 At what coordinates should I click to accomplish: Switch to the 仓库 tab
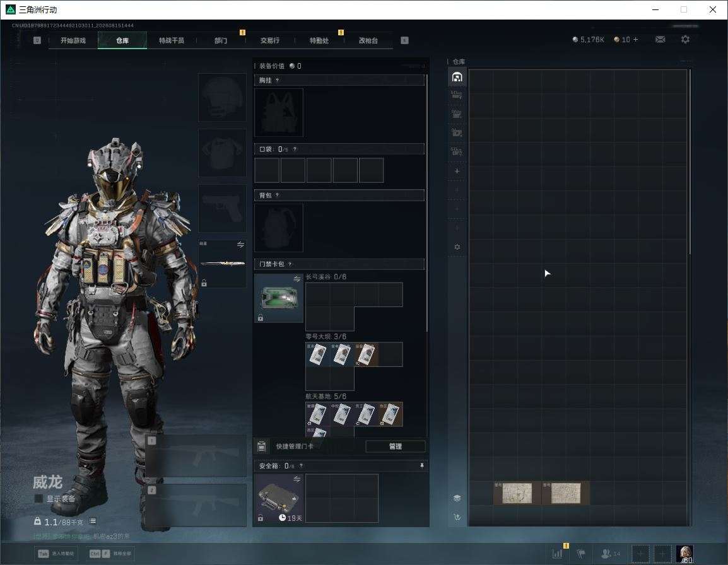122,40
